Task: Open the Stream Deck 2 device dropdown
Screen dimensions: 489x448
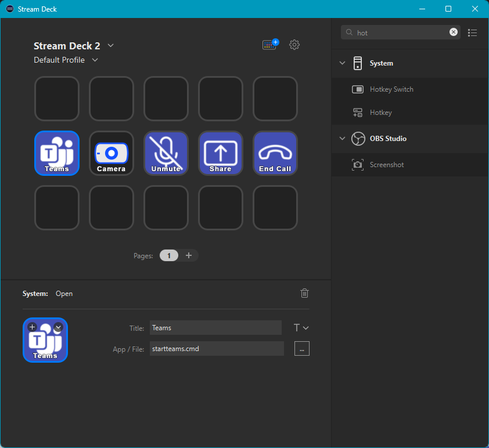Action: (111, 46)
